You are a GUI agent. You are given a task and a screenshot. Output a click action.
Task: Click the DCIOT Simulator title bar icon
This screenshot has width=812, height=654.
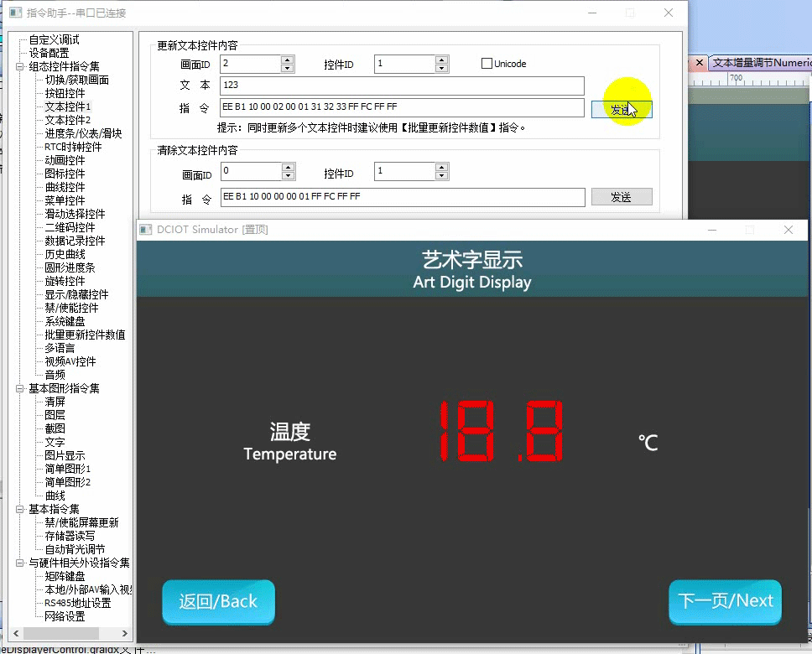click(x=145, y=230)
